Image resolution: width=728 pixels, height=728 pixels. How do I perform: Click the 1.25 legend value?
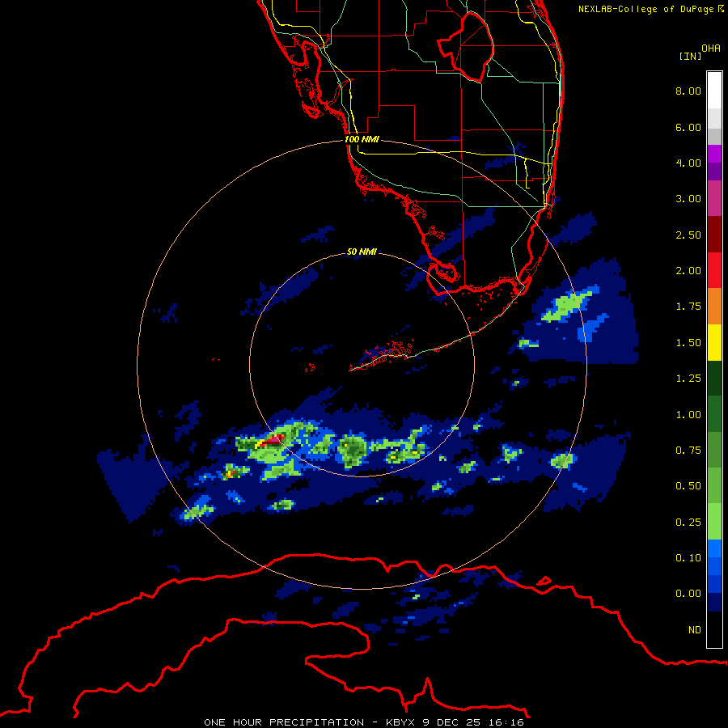[688, 379]
